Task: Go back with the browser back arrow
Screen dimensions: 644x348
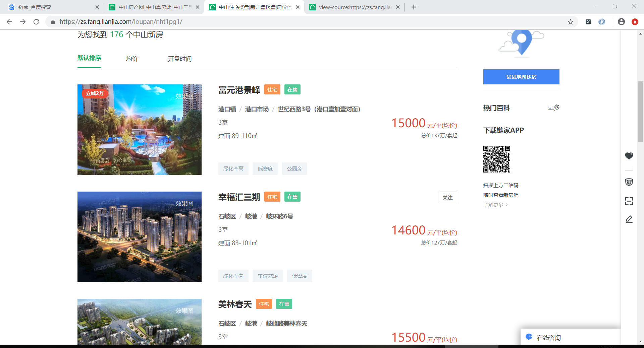Action: [9, 22]
